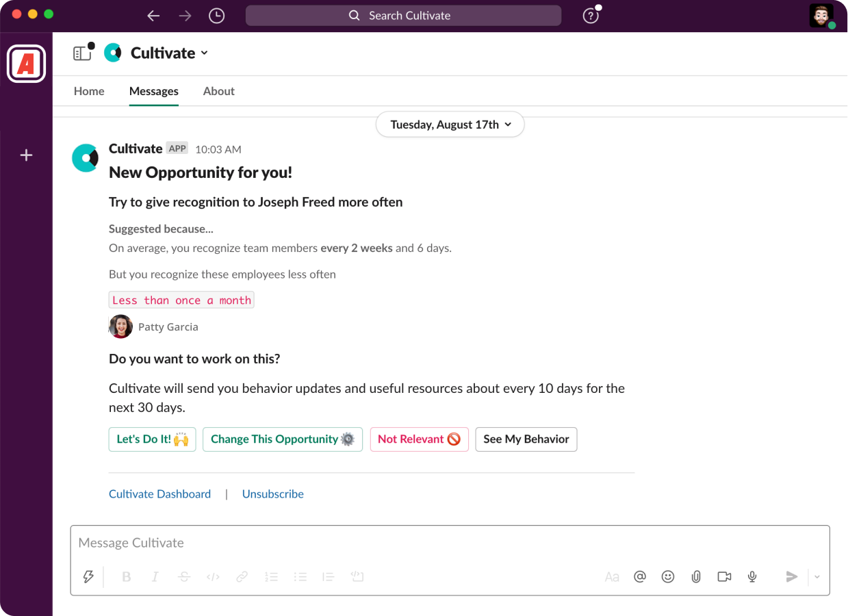Toggle bold formatting in the composer
This screenshot has width=848, height=616.
[126, 576]
